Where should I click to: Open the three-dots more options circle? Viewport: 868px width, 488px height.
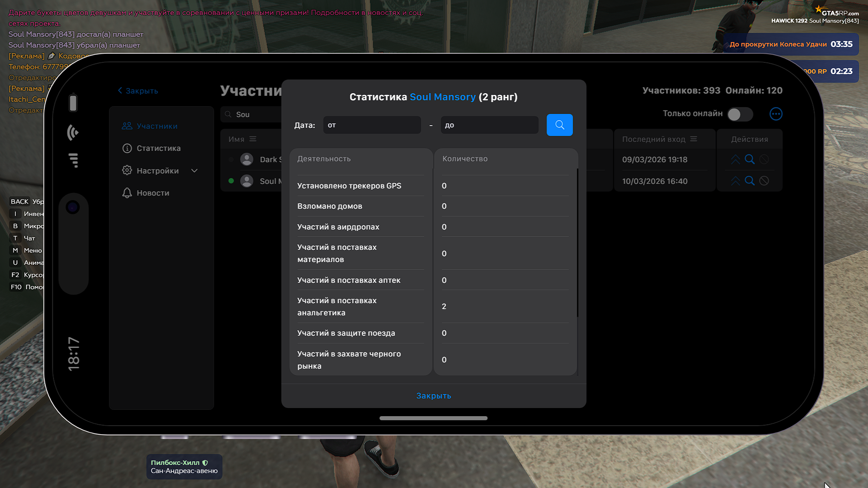click(x=776, y=114)
